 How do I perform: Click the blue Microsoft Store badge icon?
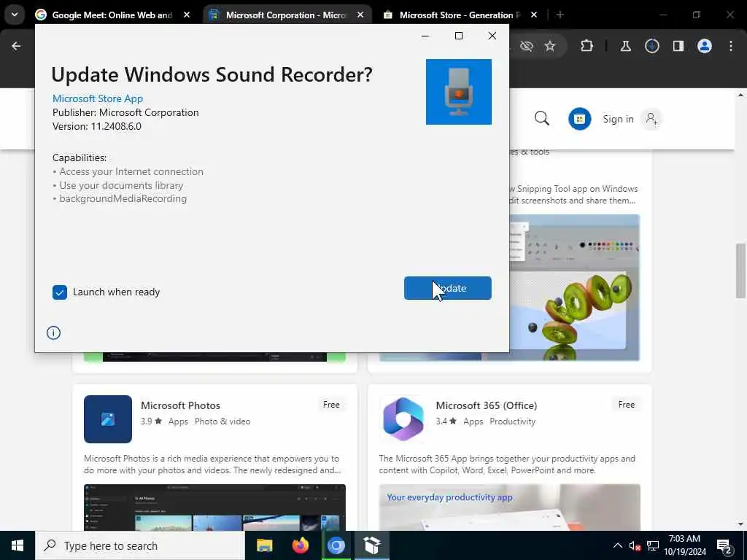579,119
